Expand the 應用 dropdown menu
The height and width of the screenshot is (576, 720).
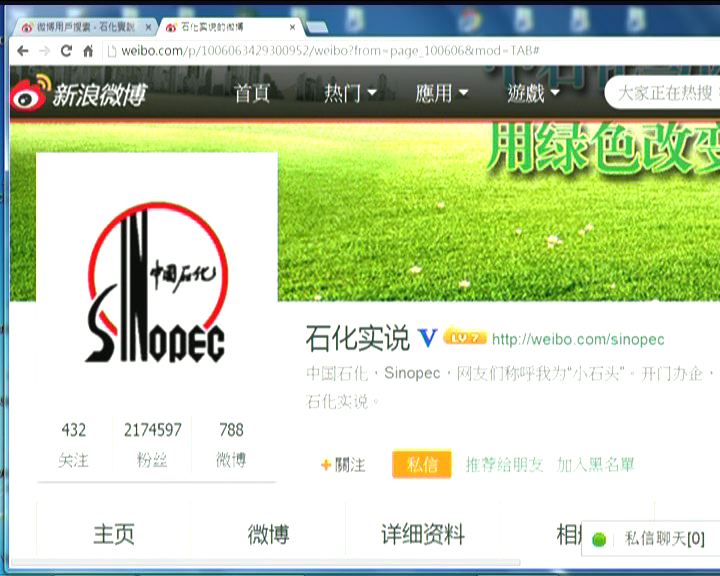(441, 93)
